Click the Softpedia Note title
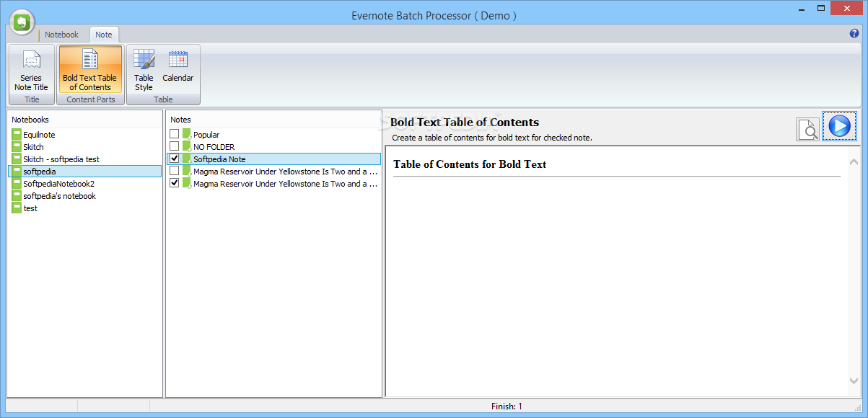The height and width of the screenshot is (418, 868). click(219, 159)
